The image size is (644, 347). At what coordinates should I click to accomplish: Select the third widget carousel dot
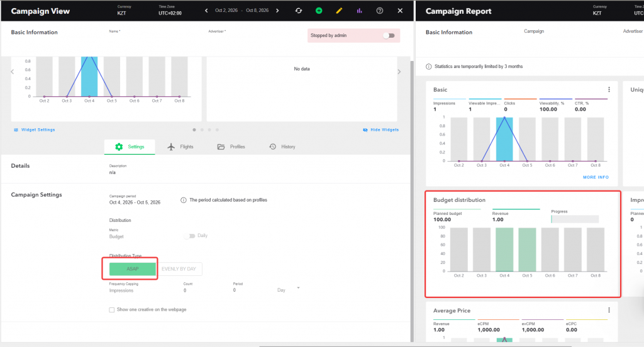click(209, 129)
